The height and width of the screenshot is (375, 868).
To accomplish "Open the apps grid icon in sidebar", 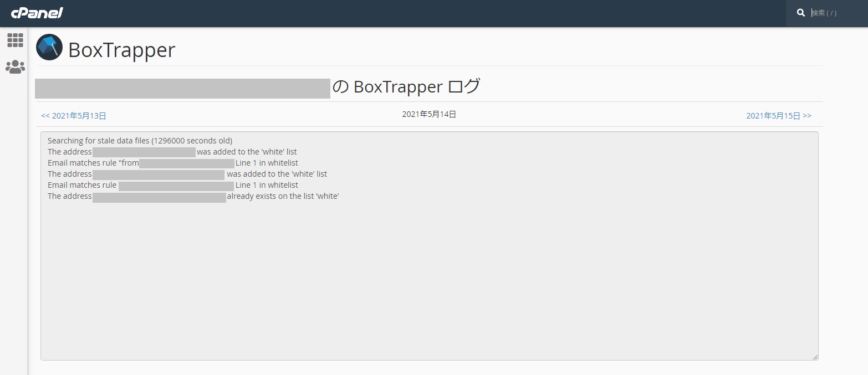I will coord(15,40).
